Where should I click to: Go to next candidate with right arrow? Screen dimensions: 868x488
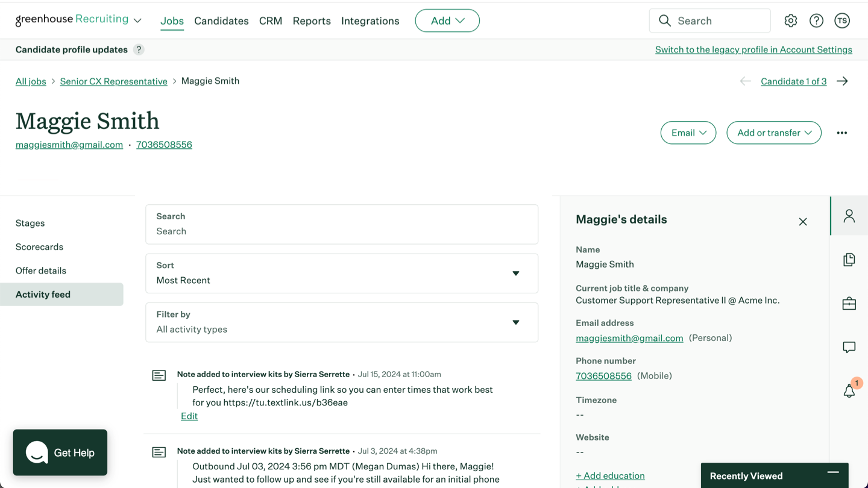(x=842, y=81)
